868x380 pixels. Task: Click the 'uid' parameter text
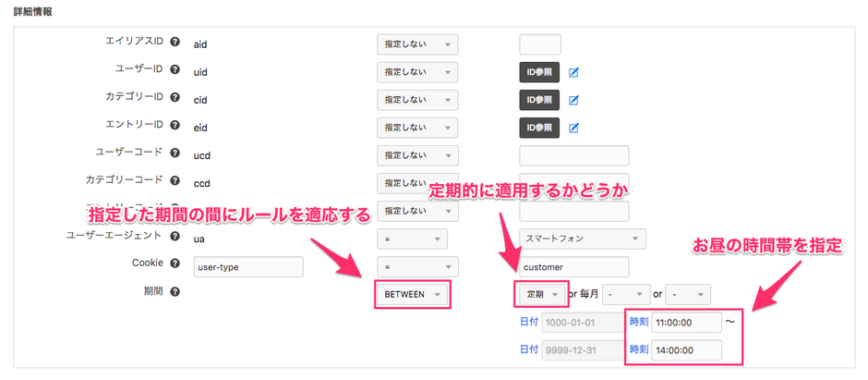tap(199, 72)
